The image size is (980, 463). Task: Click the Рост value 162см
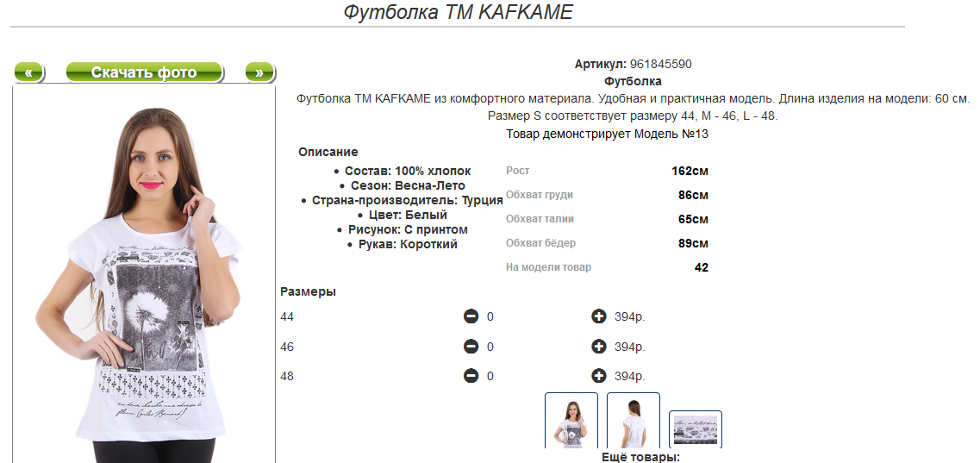pos(690,172)
